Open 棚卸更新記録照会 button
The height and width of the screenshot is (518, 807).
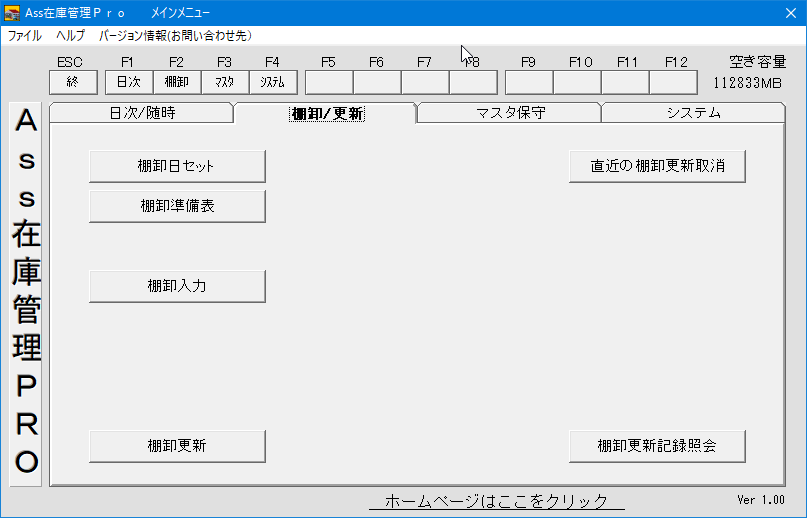tap(657, 446)
